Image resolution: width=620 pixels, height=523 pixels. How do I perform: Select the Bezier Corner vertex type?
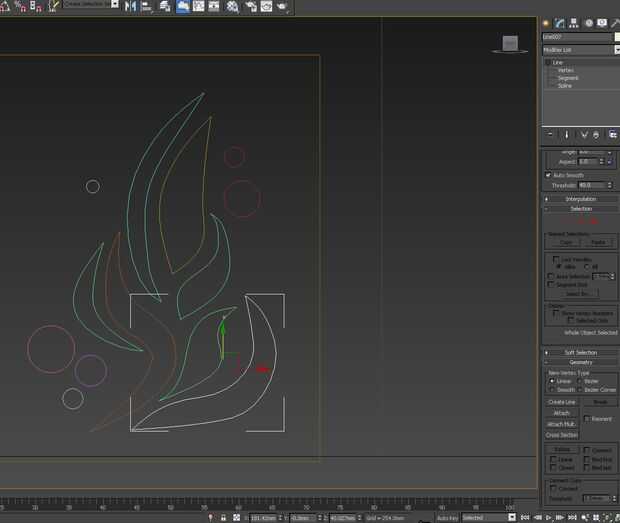[x=581, y=389]
